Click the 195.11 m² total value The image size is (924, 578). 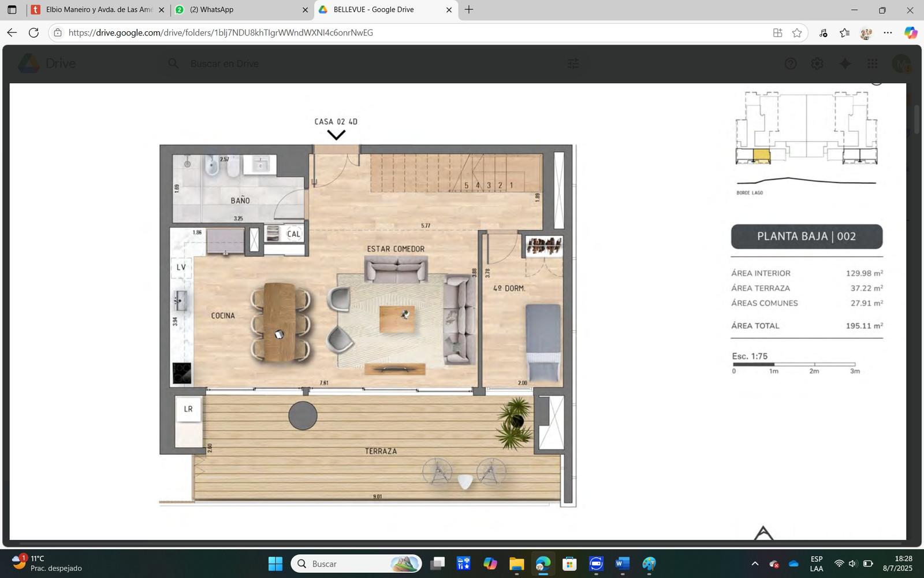[x=865, y=326]
